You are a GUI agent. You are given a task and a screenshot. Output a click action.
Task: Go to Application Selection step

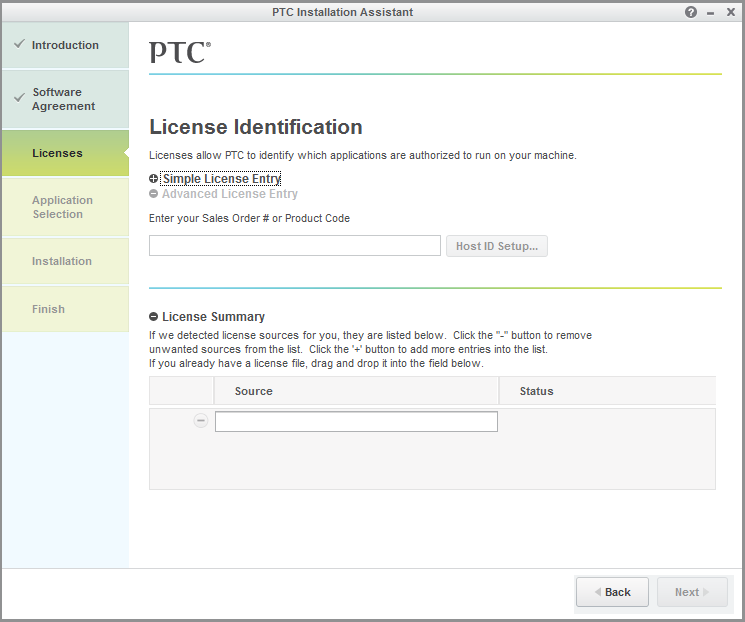(x=66, y=207)
